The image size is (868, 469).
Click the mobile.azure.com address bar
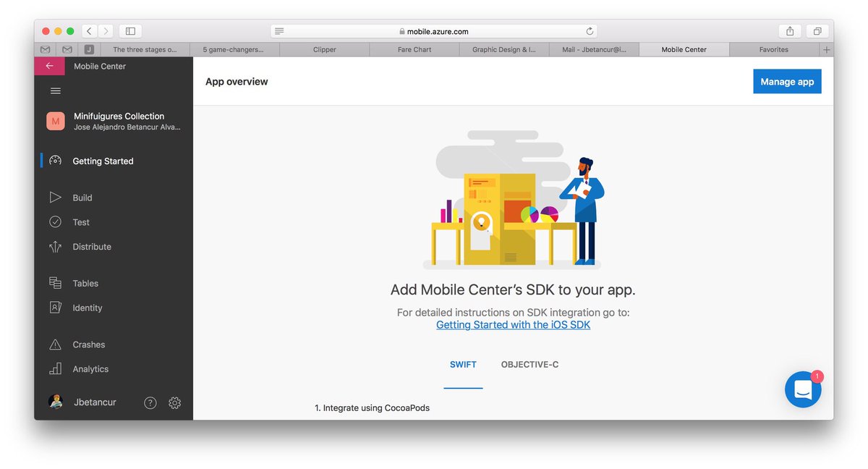coord(434,31)
